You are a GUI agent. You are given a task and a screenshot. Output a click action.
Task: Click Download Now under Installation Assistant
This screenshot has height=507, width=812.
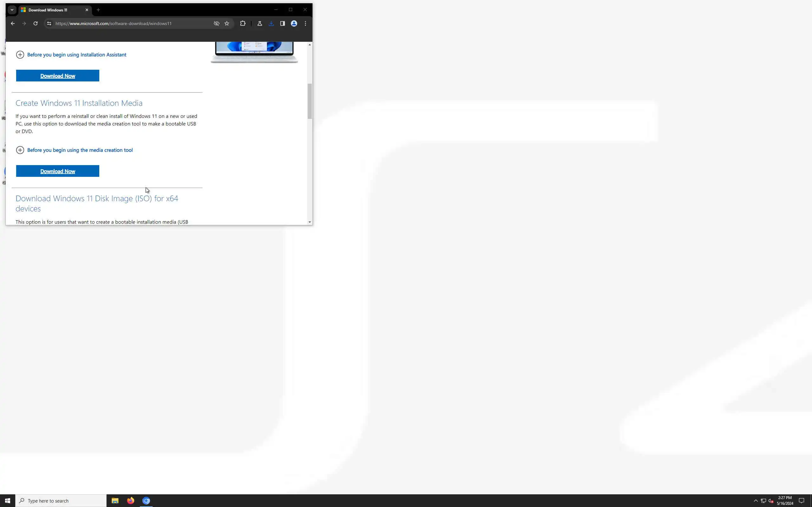(x=58, y=76)
